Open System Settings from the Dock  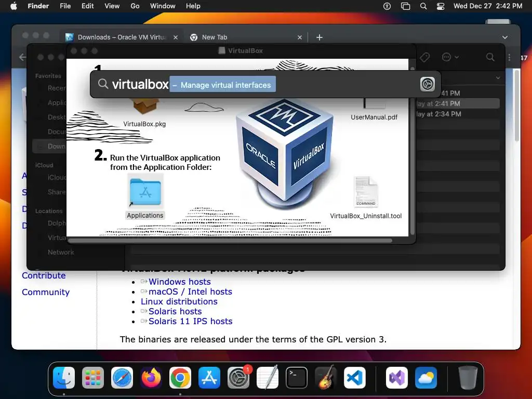(x=238, y=378)
